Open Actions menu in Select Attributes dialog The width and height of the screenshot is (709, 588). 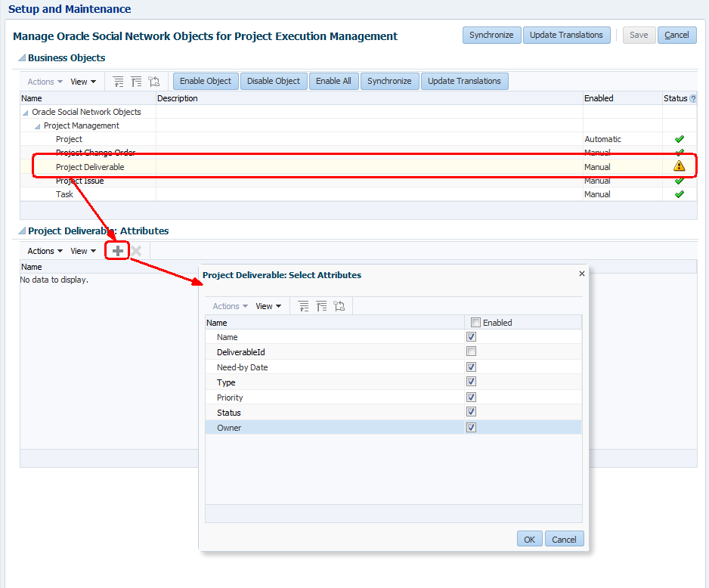tap(230, 306)
